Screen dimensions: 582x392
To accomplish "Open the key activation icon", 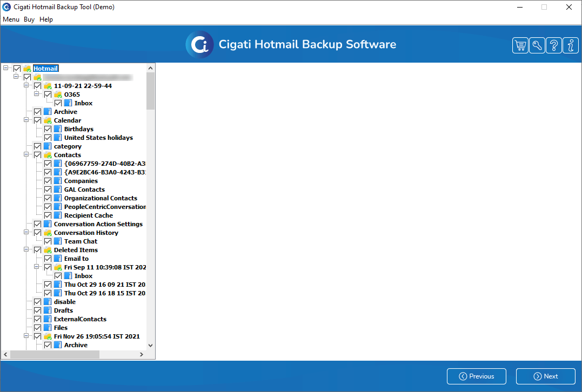I will (x=537, y=45).
